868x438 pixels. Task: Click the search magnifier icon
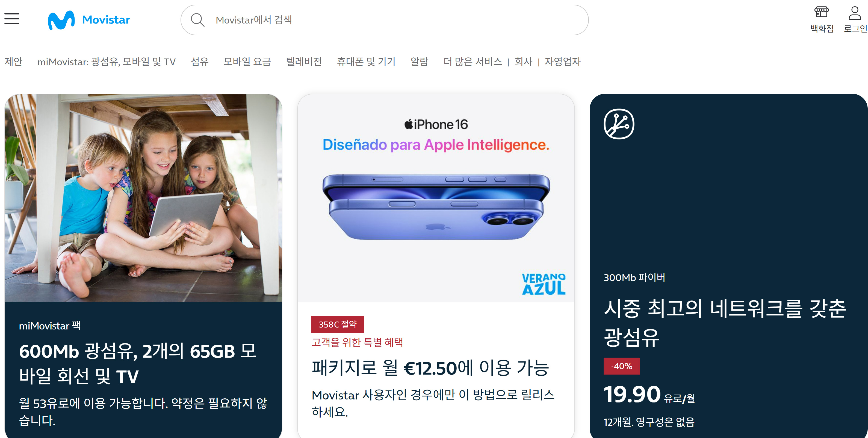(x=197, y=20)
